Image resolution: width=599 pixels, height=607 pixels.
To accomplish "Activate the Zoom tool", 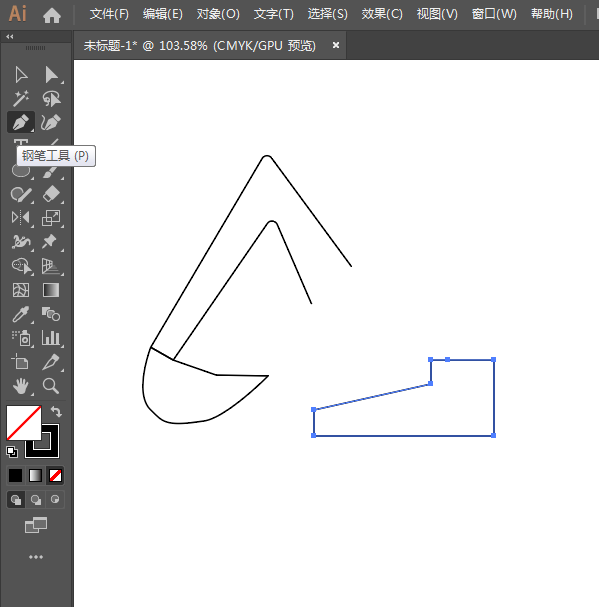I will point(51,386).
